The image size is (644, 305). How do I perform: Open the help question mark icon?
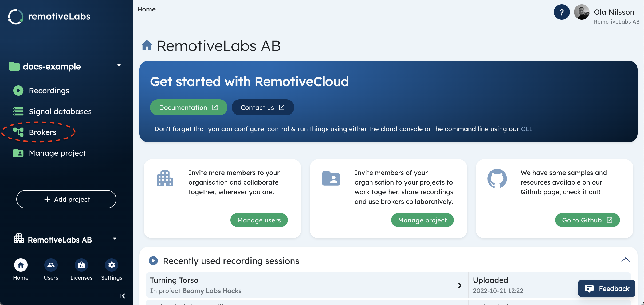pyautogui.click(x=561, y=12)
